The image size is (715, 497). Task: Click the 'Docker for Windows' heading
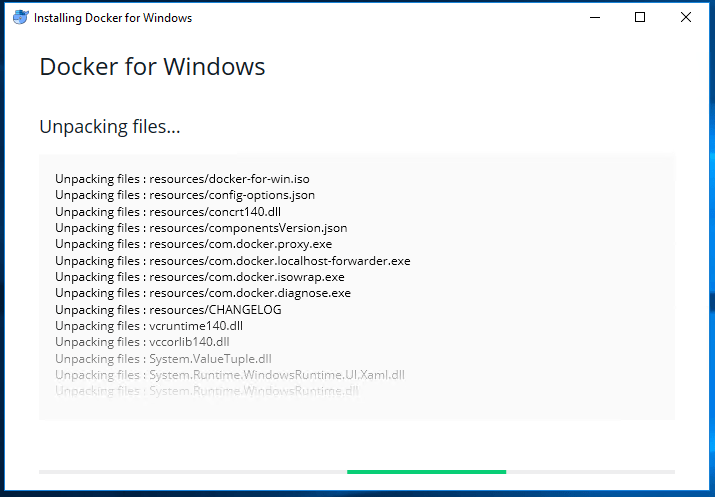pos(152,67)
